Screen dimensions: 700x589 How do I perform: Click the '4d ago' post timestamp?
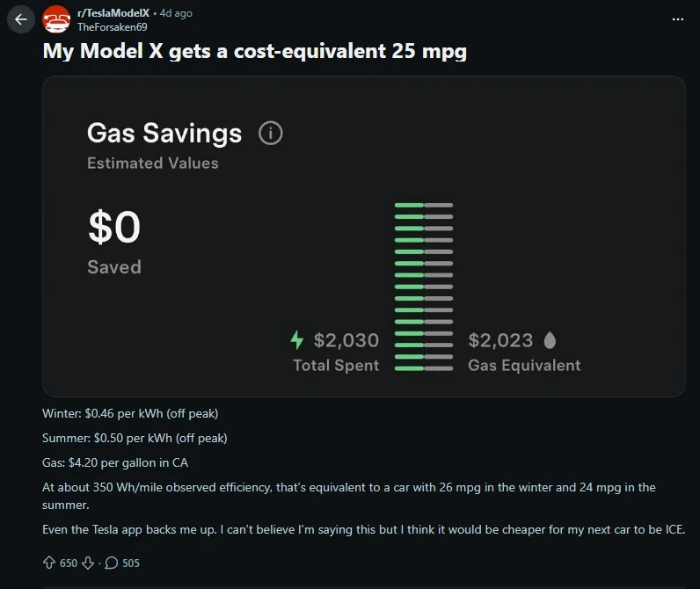(176, 13)
